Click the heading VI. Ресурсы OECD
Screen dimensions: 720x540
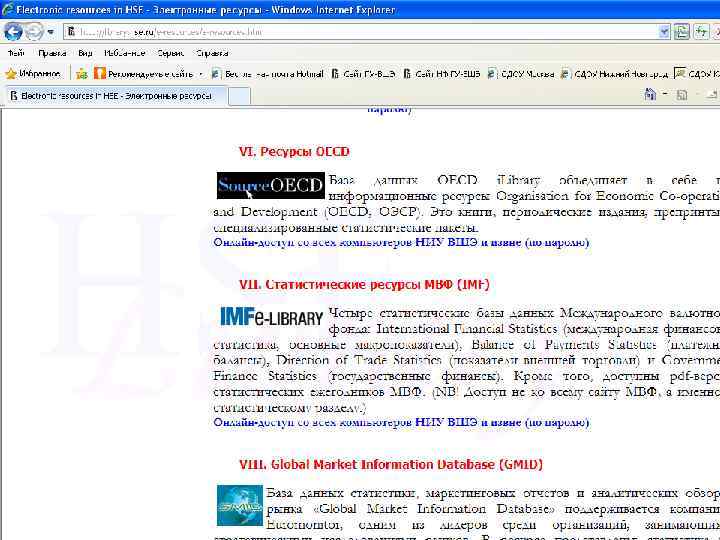pyautogui.click(x=294, y=152)
